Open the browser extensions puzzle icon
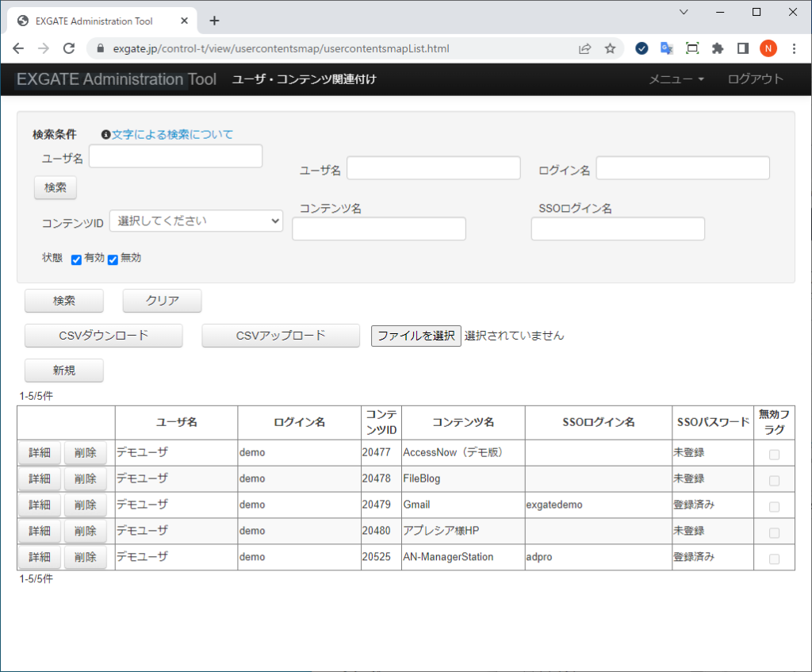Image resolution: width=812 pixels, height=672 pixels. [x=718, y=48]
